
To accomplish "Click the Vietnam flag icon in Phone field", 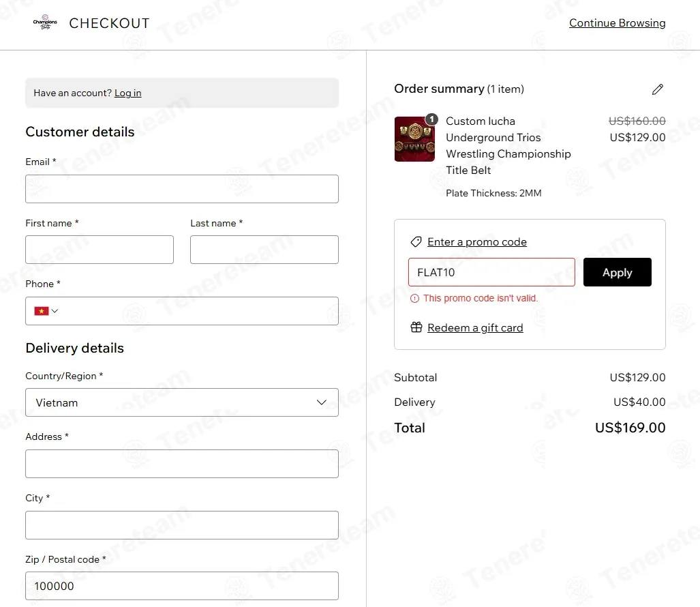I will coord(42,311).
